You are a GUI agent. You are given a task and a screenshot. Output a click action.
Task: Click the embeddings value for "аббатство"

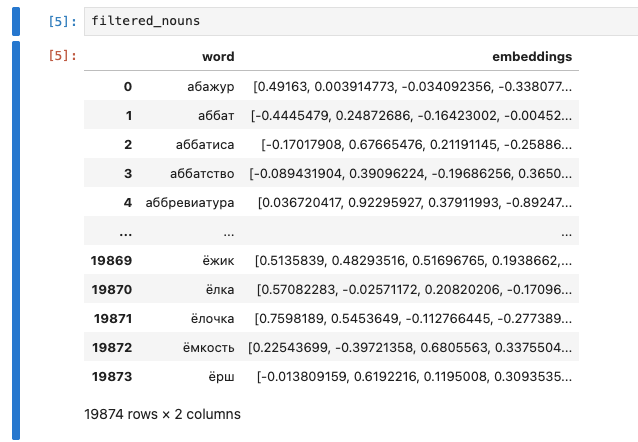pyautogui.click(x=410, y=173)
